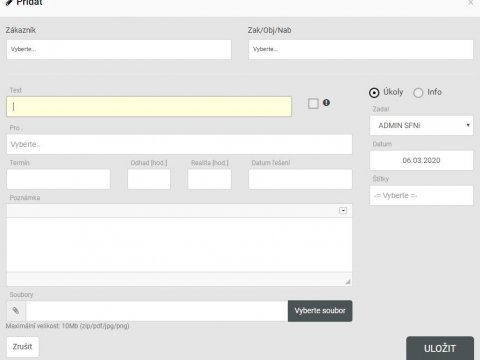Click the Soubory file path field
The image size is (480, 360).
[157, 311]
